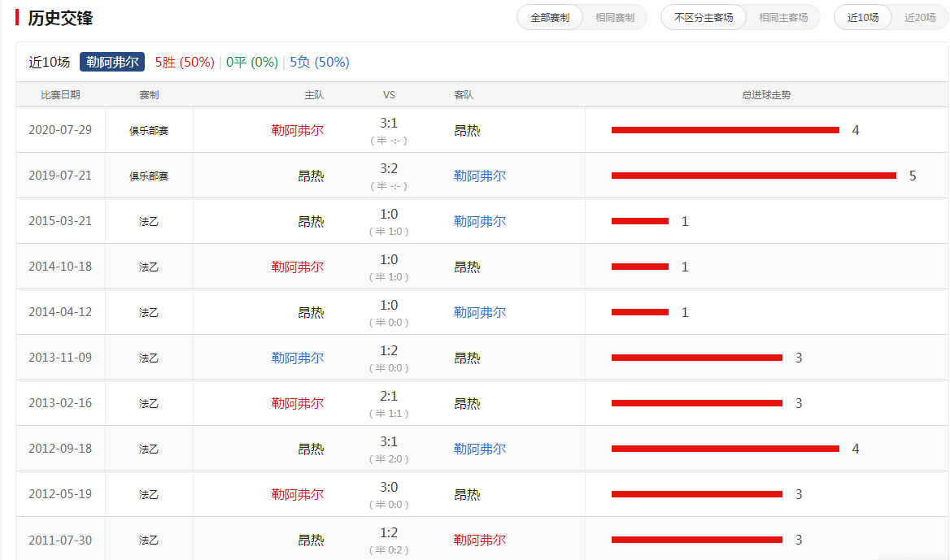Click the 2015-03-21 date cell
Viewport: 950px width, 560px height.
click(x=60, y=220)
